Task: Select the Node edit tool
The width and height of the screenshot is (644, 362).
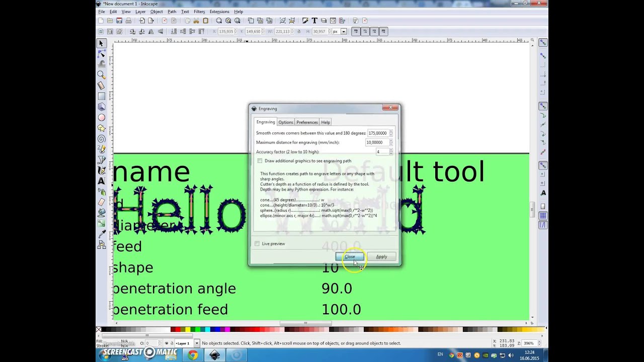Action: pyautogui.click(x=101, y=54)
